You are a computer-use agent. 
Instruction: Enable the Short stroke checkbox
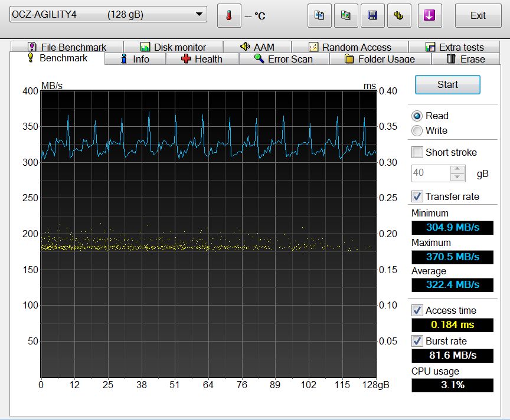(x=417, y=152)
